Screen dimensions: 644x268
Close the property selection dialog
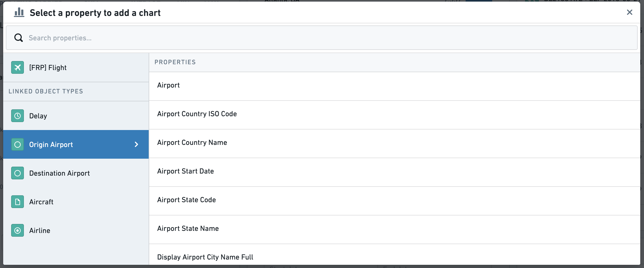click(629, 12)
